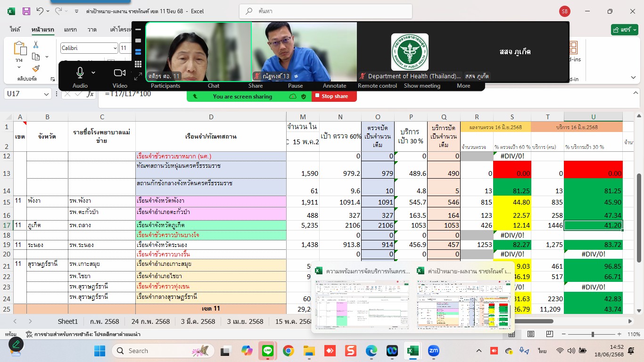Open the Undo history dropdown arrow
Image resolution: width=644 pixels, height=362 pixels.
(48, 11)
